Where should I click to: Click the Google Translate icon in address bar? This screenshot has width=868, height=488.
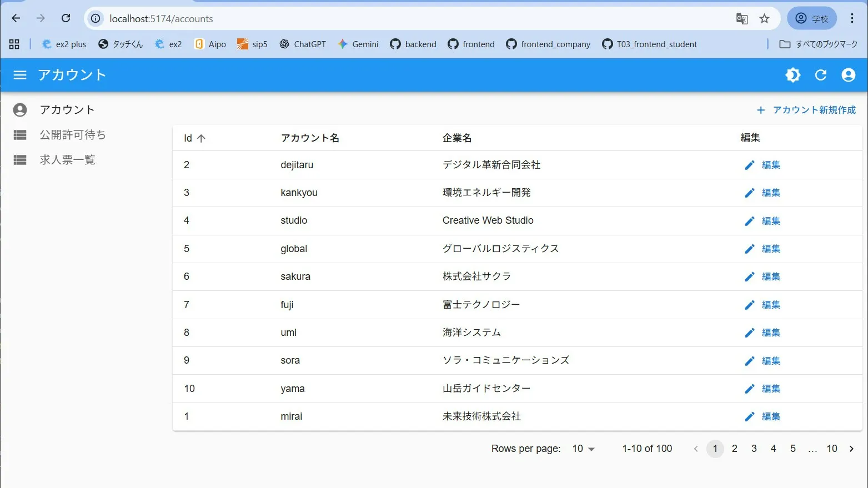click(742, 18)
